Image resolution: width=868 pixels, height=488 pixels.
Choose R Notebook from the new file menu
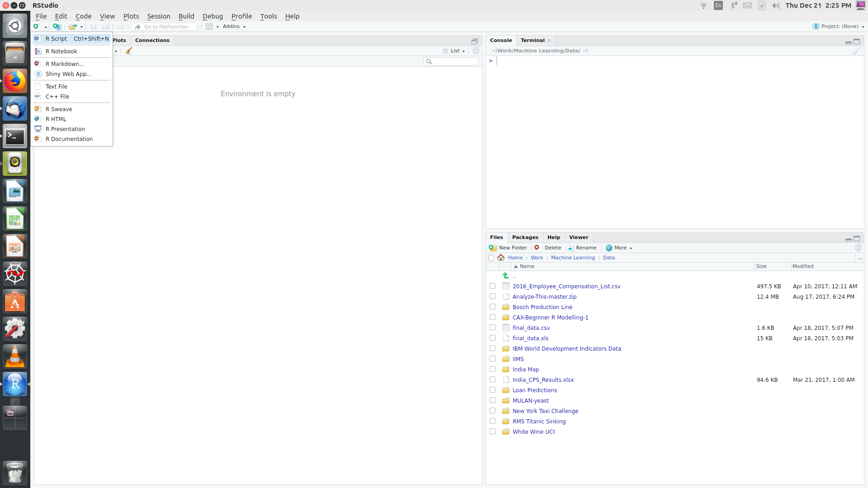61,52
